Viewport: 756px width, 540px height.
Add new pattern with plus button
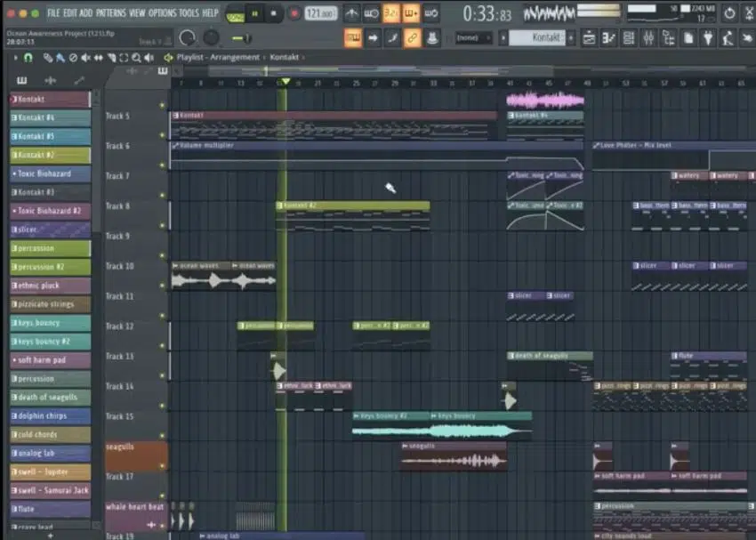pos(571,37)
